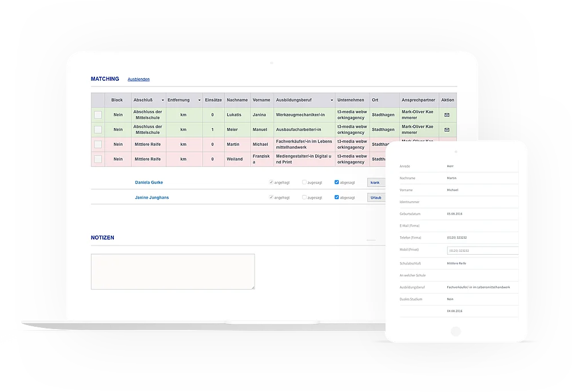The height and width of the screenshot is (392, 572).
Task: Toggle 'abgesagt' checkbox for Daniela Gurke
Action: click(337, 183)
